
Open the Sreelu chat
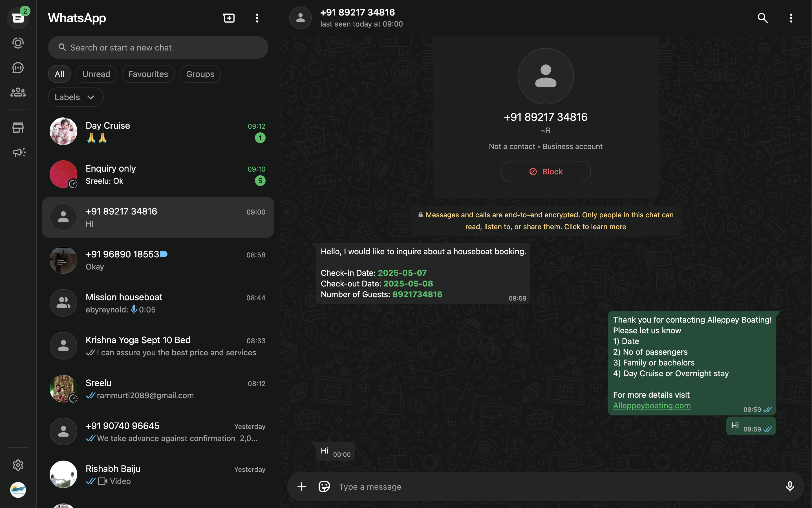pyautogui.click(x=158, y=389)
